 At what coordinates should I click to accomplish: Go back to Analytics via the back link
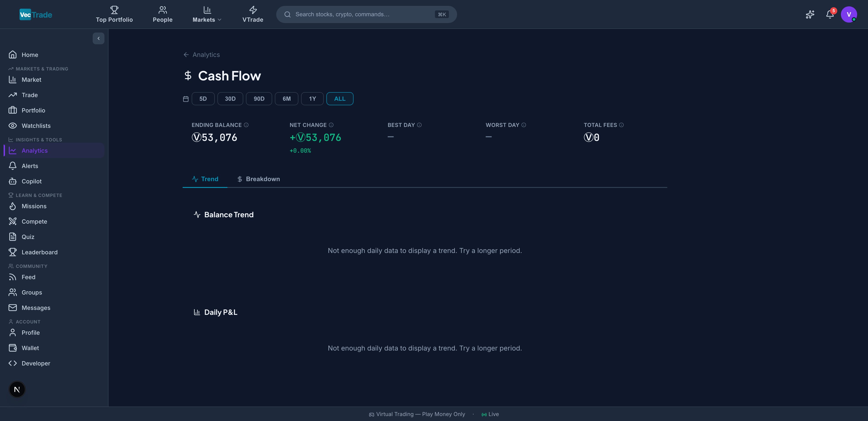(x=201, y=55)
